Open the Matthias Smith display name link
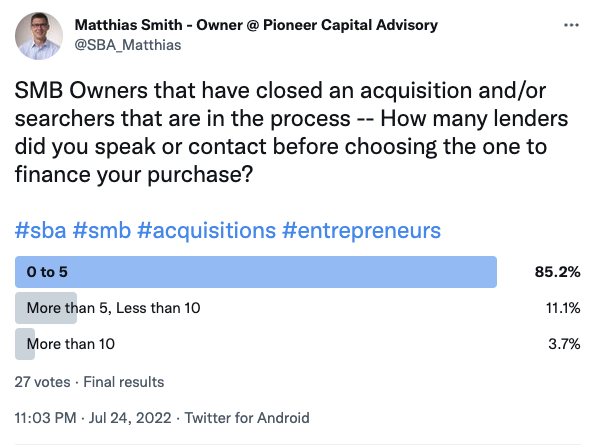The width and height of the screenshot is (596, 445). [256, 25]
